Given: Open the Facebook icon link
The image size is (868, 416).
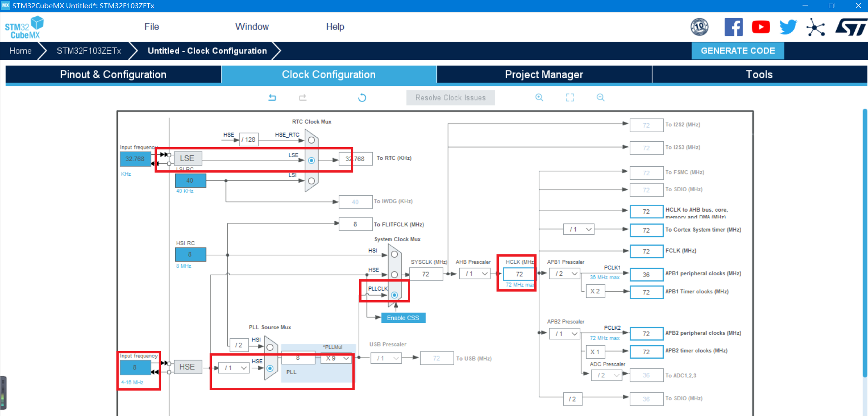Looking at the screenshot, I should 733,27.
